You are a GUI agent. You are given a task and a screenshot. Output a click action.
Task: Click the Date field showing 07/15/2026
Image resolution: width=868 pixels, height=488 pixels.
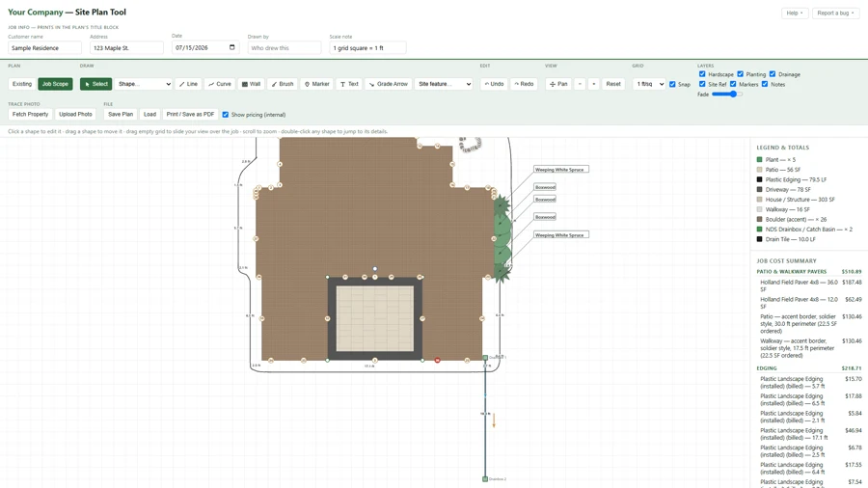point(205,47)
